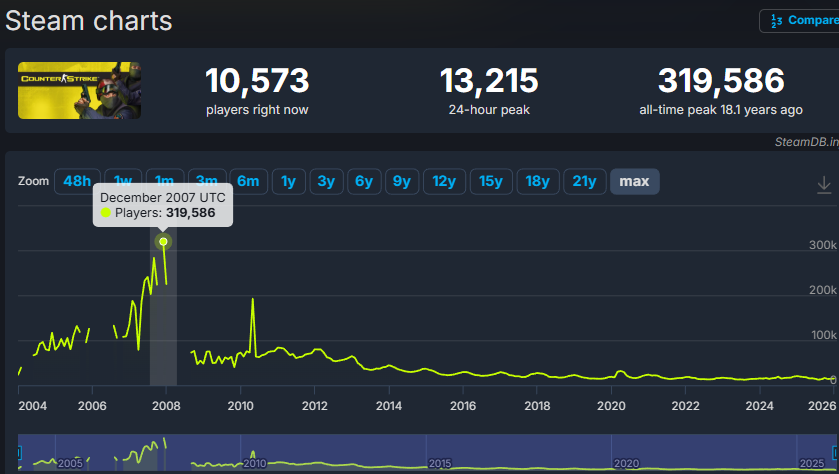Set chart zoom to 12y
Screen dimensions: 839x474
(x=444, y=181)
